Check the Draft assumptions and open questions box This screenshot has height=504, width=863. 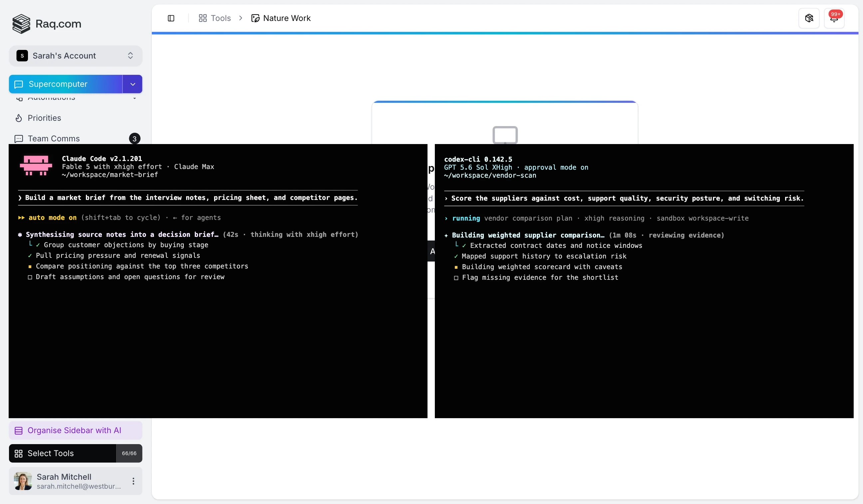30,277
